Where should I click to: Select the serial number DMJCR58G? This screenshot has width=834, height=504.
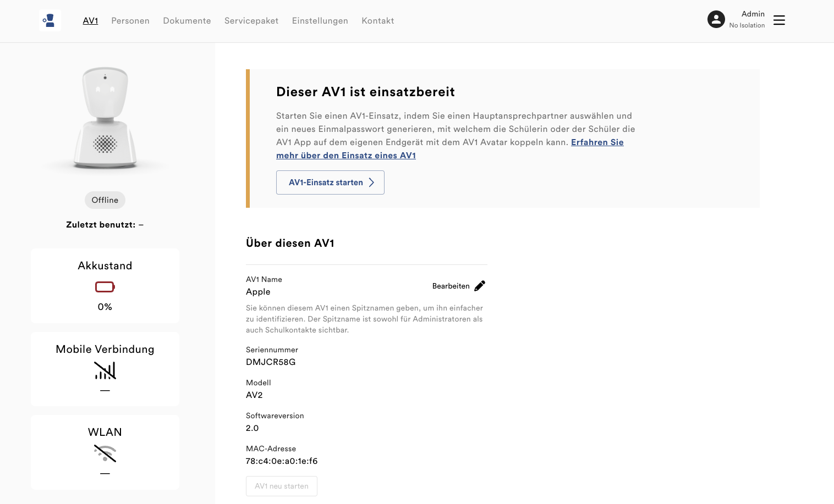click(x=271, y=362)
